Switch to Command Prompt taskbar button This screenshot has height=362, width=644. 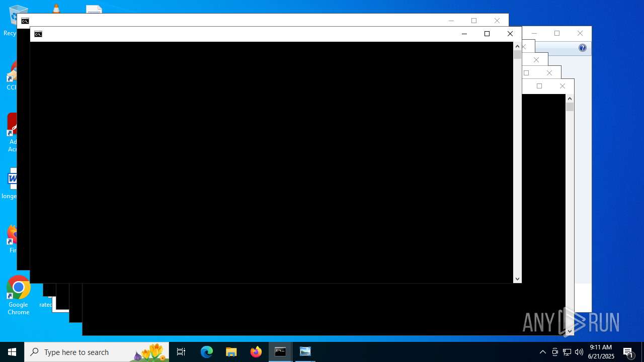click(x=280, y=352)
